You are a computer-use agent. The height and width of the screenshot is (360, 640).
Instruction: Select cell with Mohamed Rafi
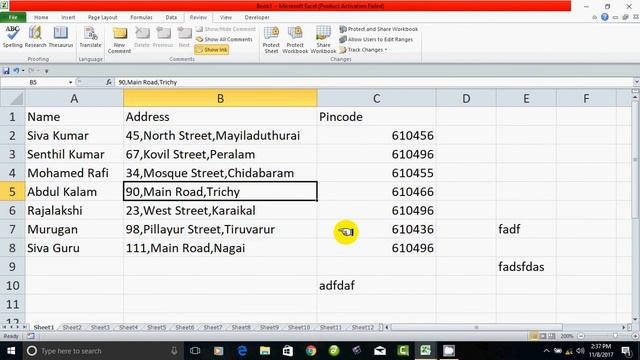pyautogui.click(x=74, y=173)
